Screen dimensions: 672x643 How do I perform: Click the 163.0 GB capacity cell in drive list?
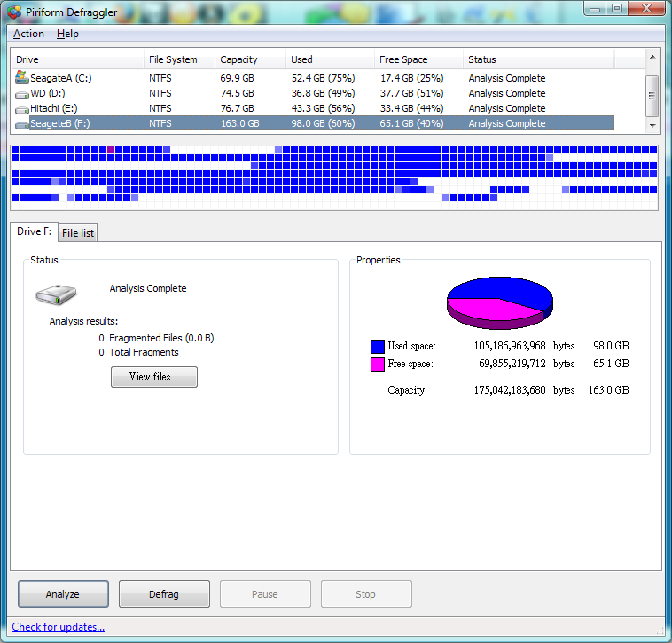coord(240,123)
